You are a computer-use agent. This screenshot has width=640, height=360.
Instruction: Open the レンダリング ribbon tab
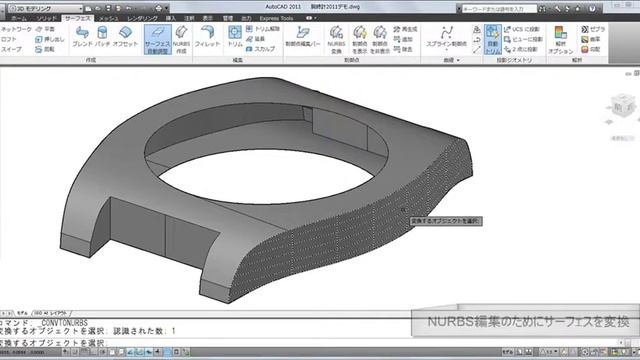[x=142, y=18]
